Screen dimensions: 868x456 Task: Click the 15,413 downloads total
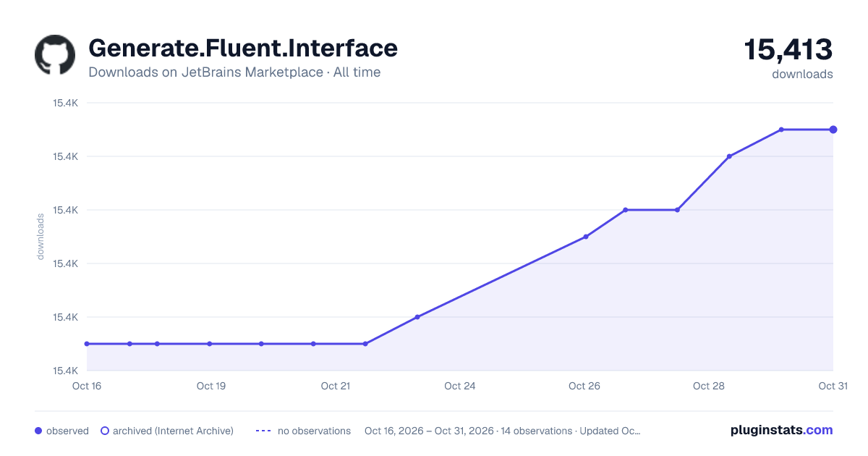788,50
